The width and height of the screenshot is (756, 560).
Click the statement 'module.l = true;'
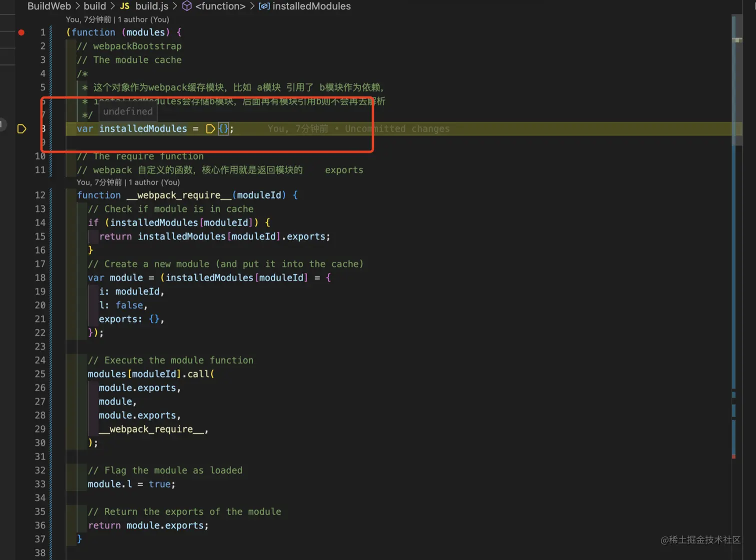click(x=131, y=484)
